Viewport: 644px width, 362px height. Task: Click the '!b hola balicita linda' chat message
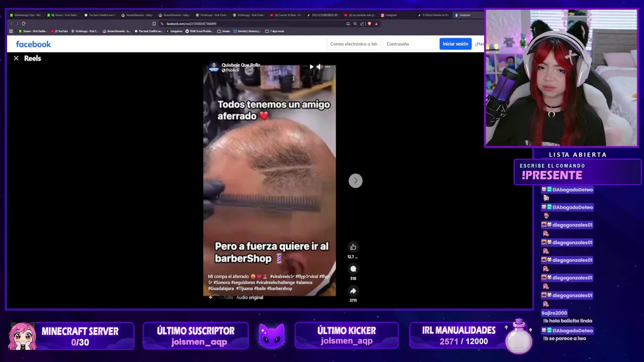[x=568, y=321]
